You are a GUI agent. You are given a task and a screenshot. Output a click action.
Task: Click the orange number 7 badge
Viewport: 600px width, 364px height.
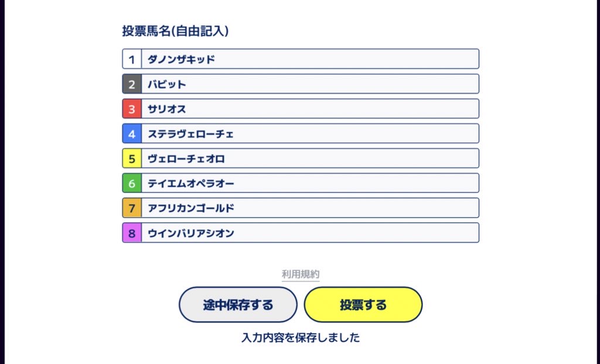point(132,208)
